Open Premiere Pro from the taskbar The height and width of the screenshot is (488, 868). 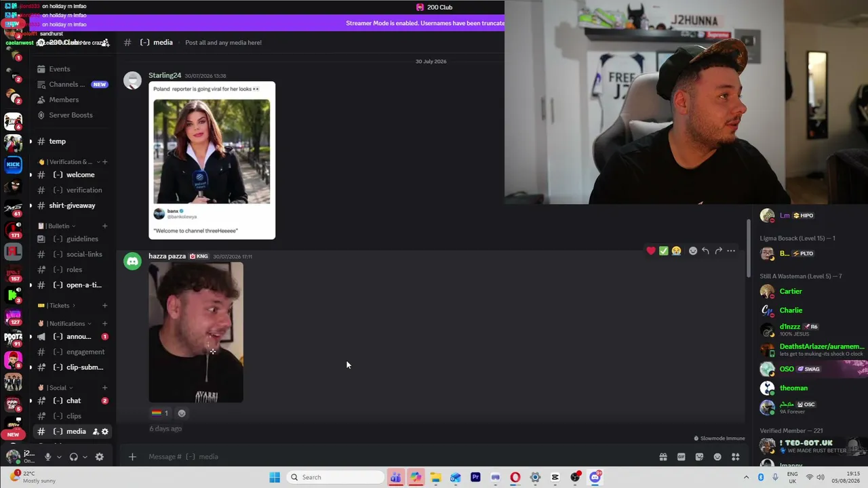475,477
